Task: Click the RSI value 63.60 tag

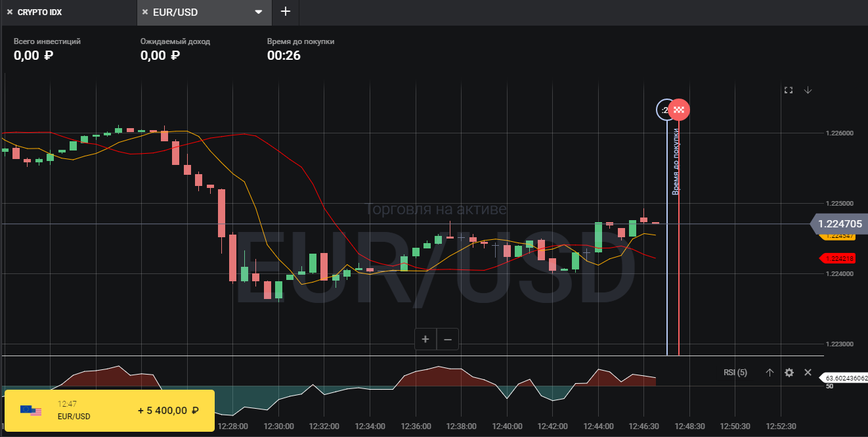Action: coord(845,379)
